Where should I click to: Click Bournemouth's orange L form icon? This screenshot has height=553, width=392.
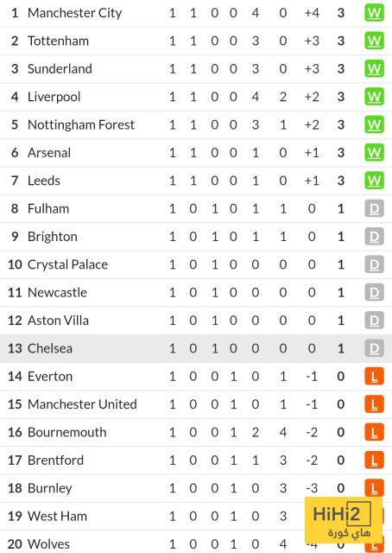point(374,432)
